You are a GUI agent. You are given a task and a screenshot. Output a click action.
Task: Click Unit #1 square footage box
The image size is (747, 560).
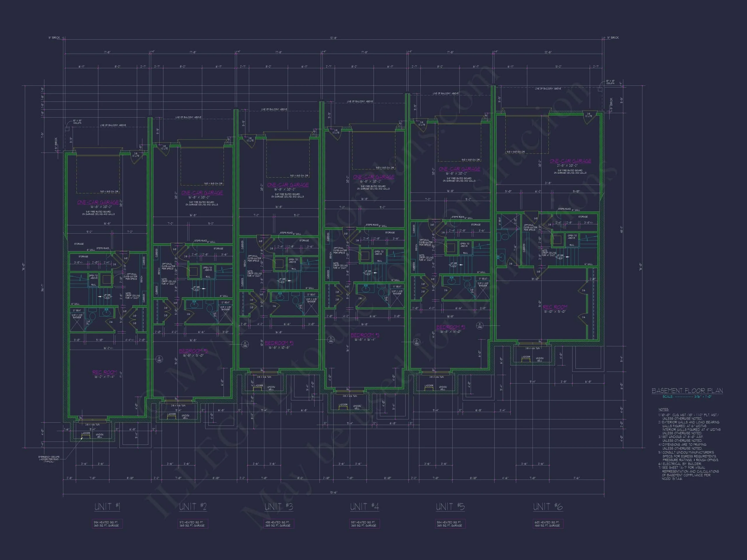point(107,524)
